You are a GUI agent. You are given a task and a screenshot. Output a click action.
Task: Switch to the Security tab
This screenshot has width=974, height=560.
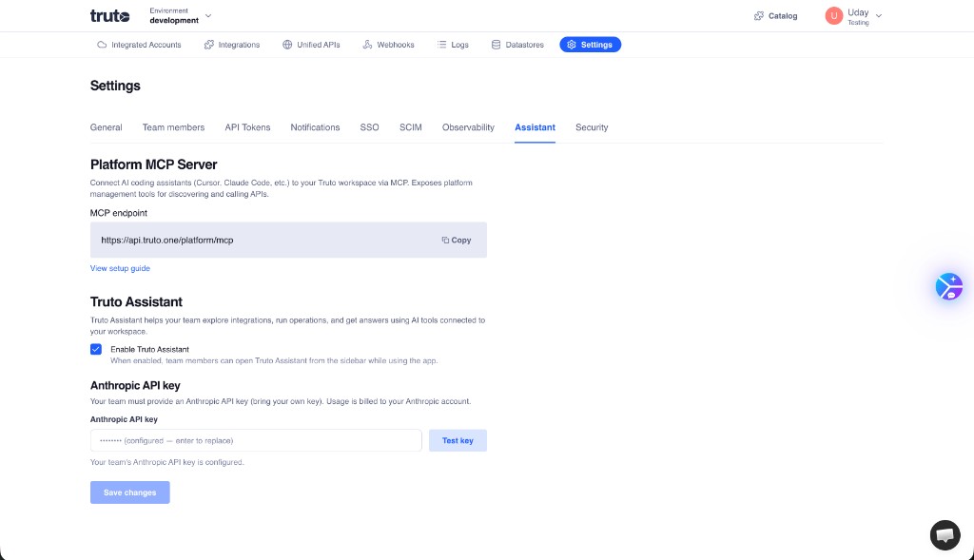tap(592, 127)
